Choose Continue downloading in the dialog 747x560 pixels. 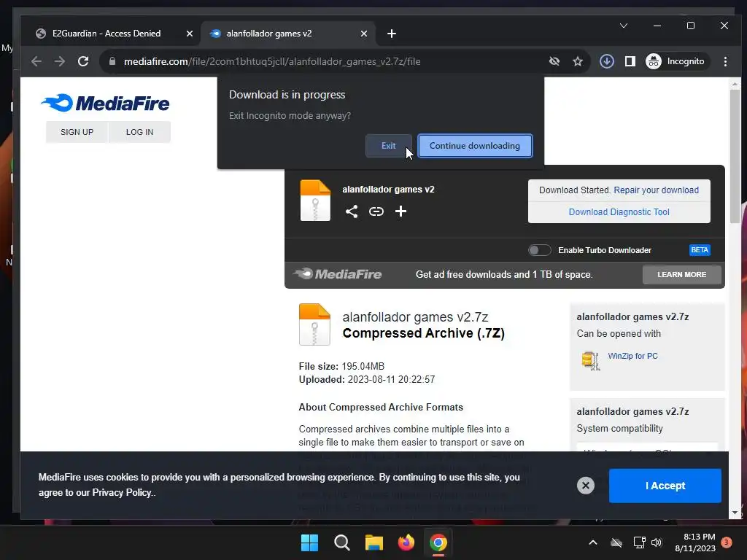tap(474, 146)
